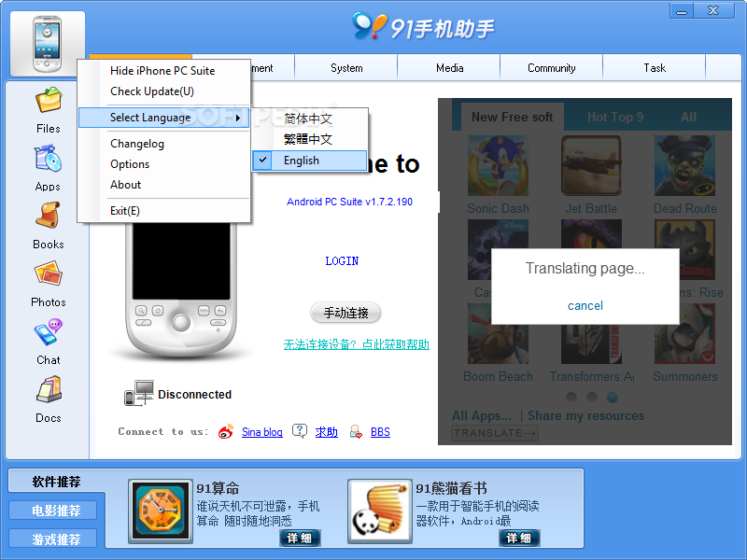Open the Dead Route app thumbnail
The width and height of the screenshot is (747, 560).
684,165
